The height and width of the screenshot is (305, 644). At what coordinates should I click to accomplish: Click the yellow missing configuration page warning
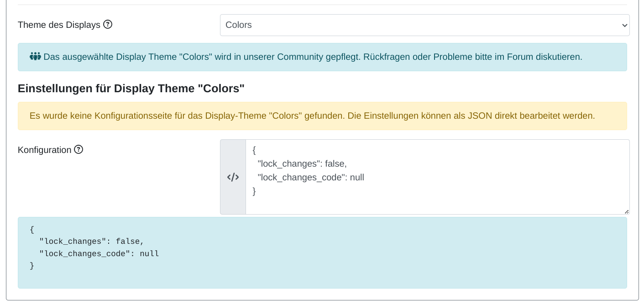tap(312, 116)
